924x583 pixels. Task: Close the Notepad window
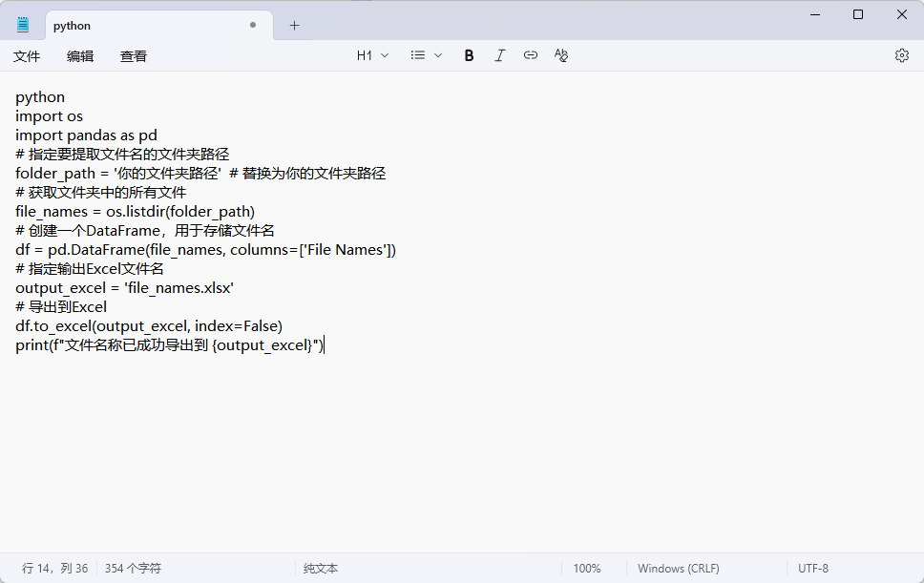(902, 14)
